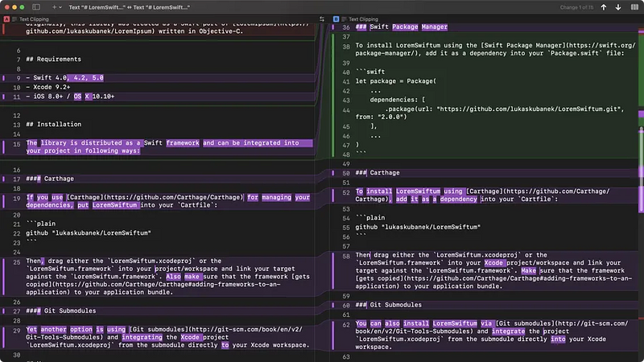
Task: Click the red A document badge
Action: tap(6, 19)
